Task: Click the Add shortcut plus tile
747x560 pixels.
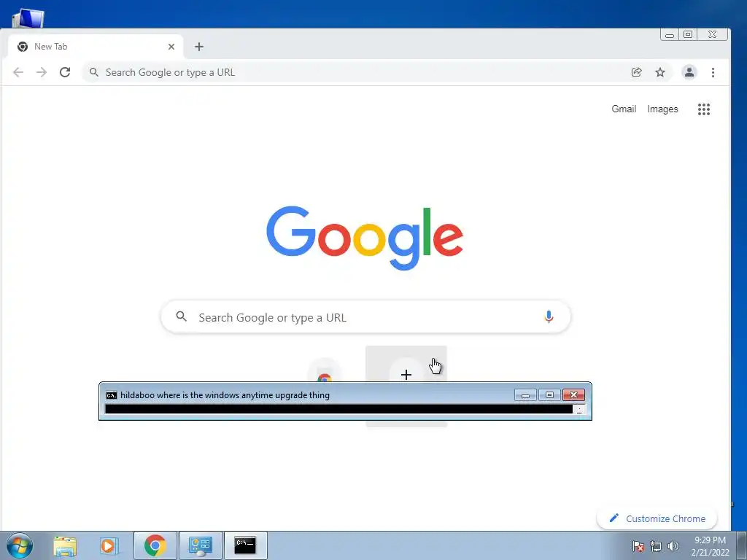Action: point(406,375)
